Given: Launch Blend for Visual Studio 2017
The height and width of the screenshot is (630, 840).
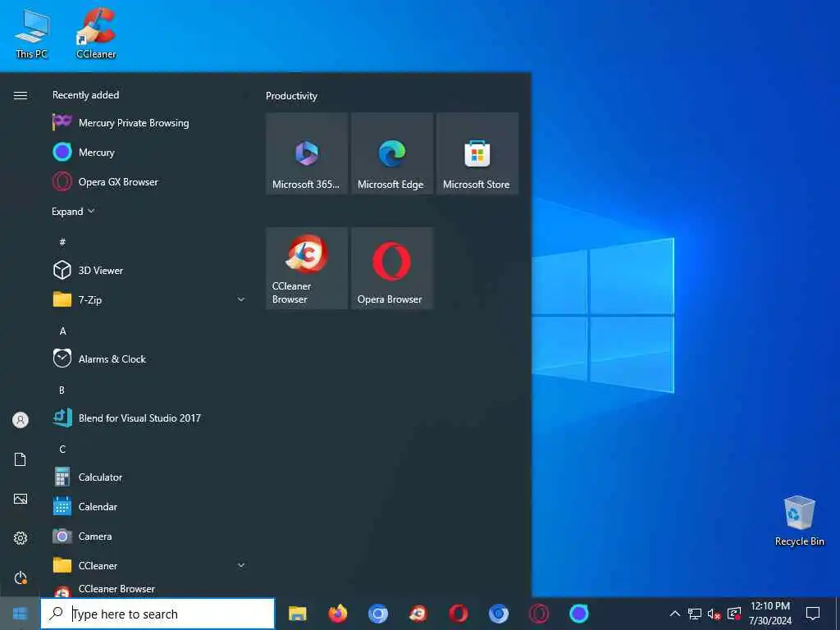Looking at the screenshot, I should [x=148, y=418].
